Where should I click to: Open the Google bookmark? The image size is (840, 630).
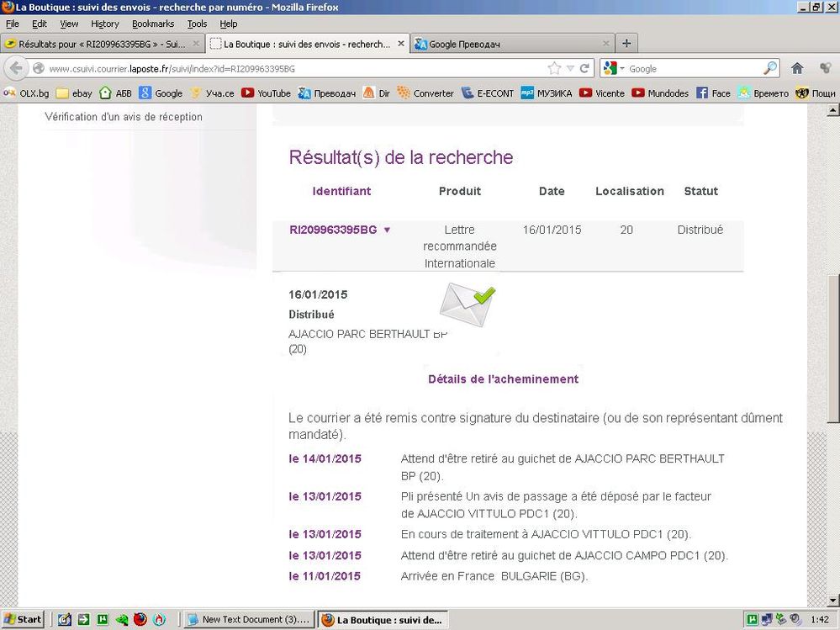click(x=161, y=93)
